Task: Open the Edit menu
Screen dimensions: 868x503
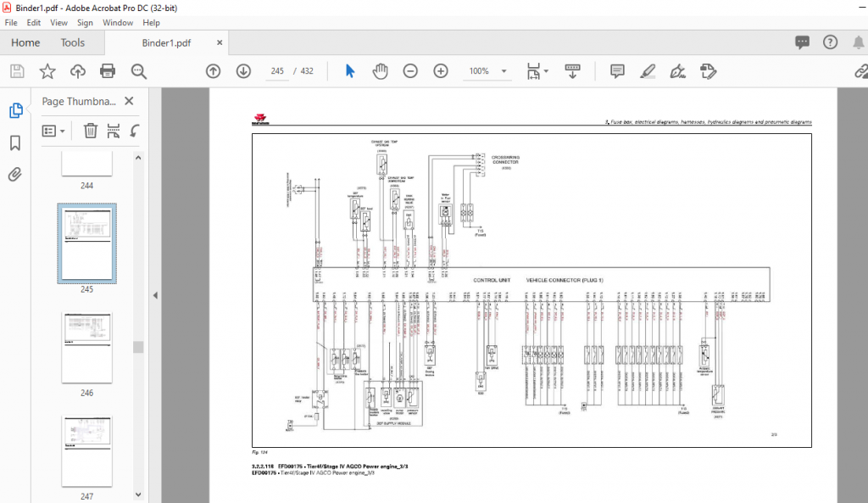Action: [x=34, y=23]
